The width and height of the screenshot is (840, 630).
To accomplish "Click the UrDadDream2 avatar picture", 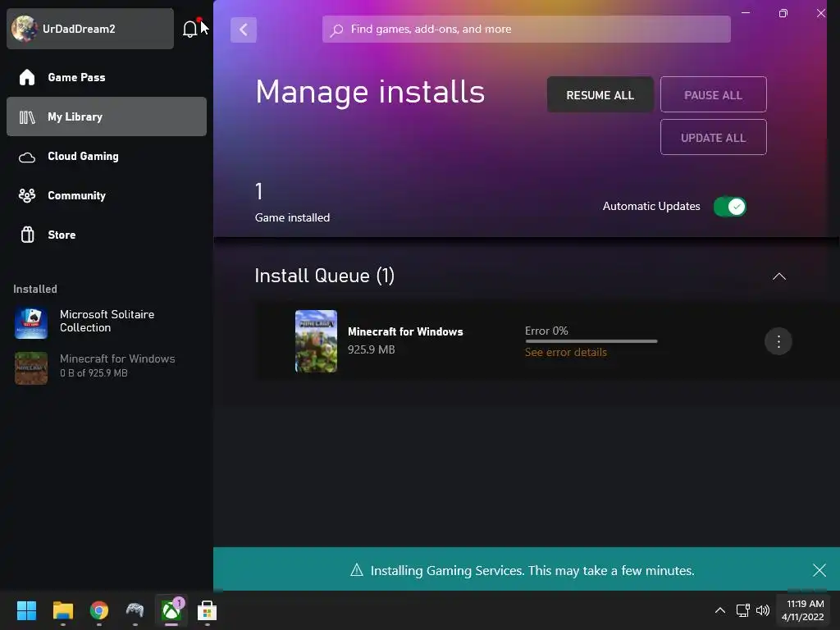I will tap(24, 29).
